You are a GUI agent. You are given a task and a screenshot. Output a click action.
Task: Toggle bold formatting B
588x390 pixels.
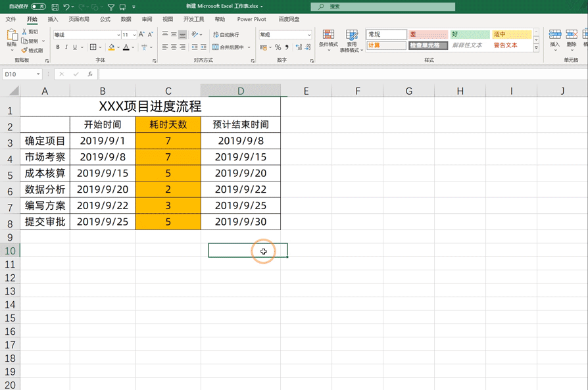coord(58,47)
